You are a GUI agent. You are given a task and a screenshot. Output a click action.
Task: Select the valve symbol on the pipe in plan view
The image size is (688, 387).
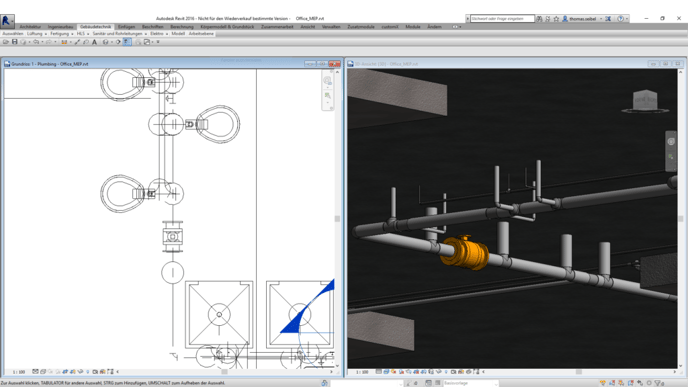(x=172, y=236)
